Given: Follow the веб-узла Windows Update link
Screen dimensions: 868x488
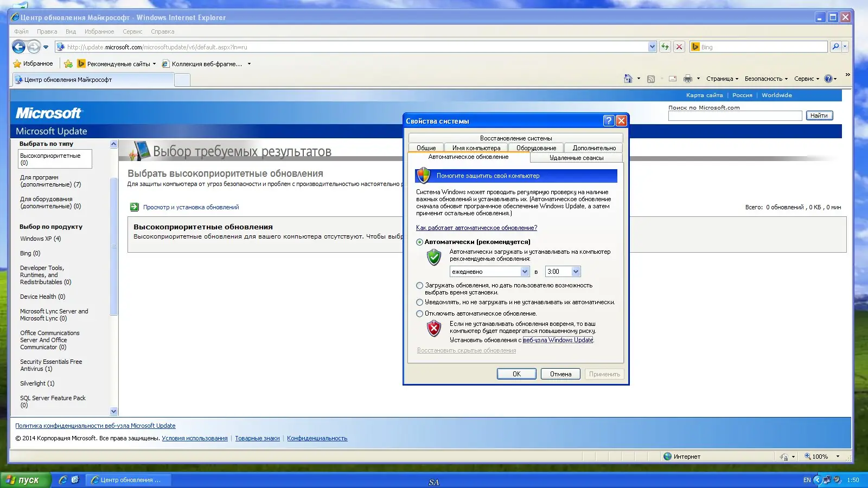Looking at the screenshot, I should click(x=558, y=340).
